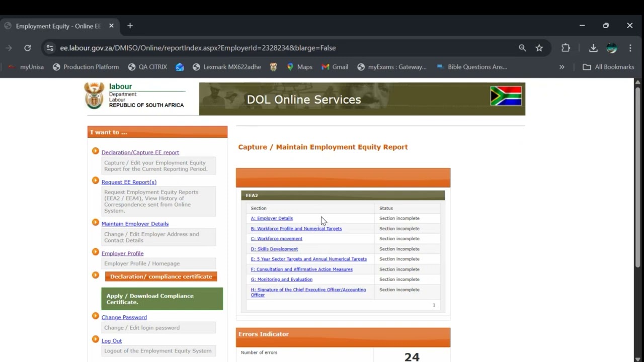Image resolution: width=644 pixels, height=362 pixels.
Task: Click Declaration/ compliance certificate button
Action: [161, 277]
